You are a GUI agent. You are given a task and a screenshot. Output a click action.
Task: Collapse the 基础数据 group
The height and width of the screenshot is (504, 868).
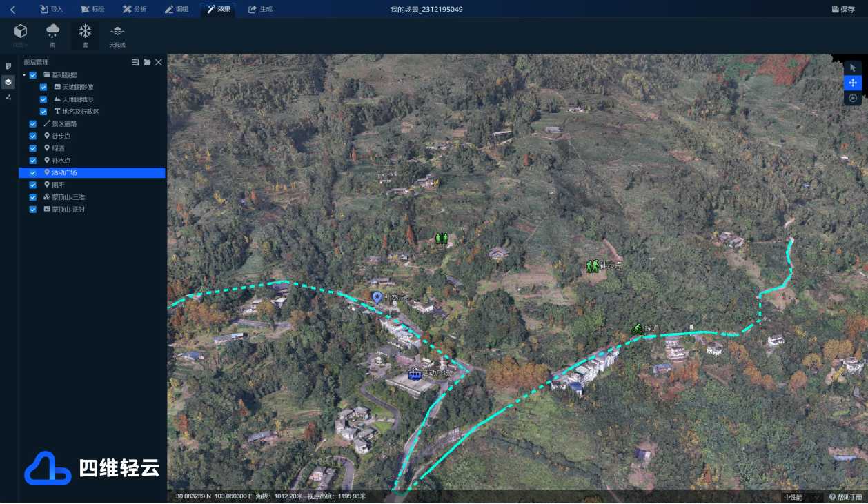click(24, 74)
